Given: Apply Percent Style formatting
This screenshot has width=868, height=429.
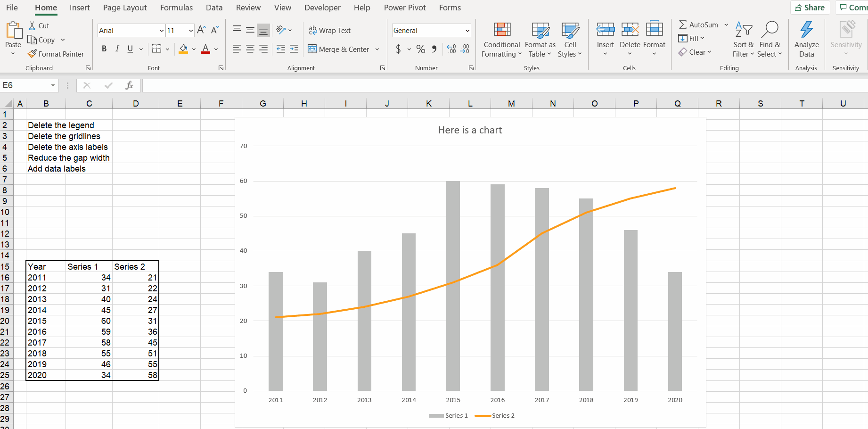Looking at the screenshot, I should (x=421, y=49).
